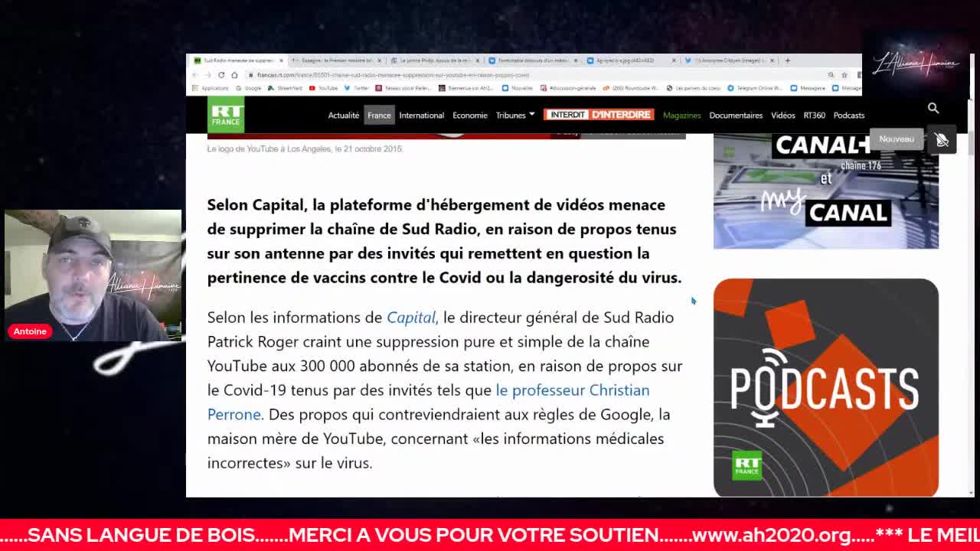Go back with the browser back arrow

click(x=195, y=75)
